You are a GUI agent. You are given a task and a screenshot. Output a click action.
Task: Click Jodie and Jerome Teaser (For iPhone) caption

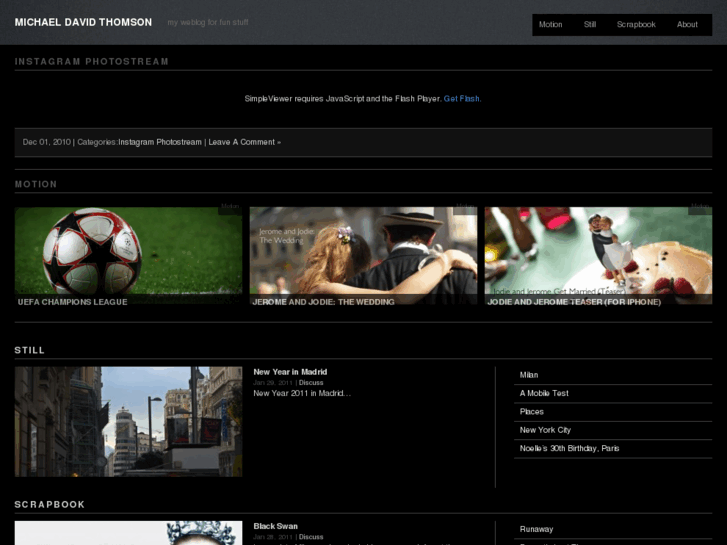(574, 302)
